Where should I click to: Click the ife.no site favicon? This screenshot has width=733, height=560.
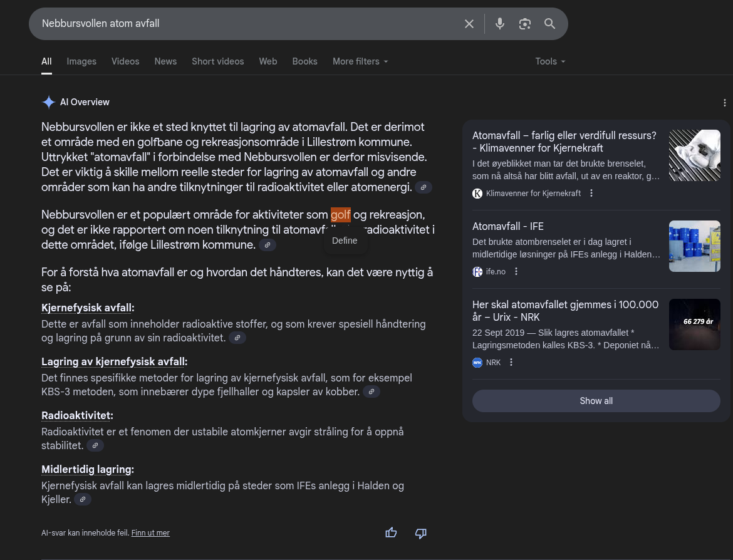477,272
